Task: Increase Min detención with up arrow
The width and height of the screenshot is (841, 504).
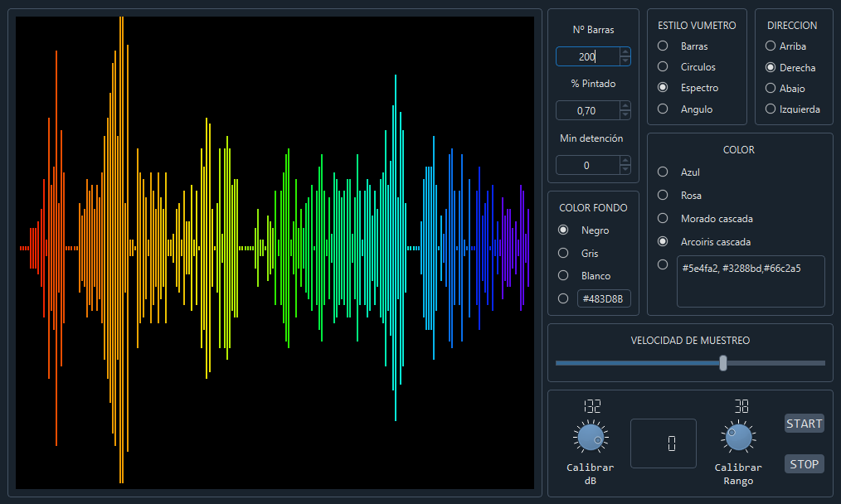Action: [x=625, y=161]
